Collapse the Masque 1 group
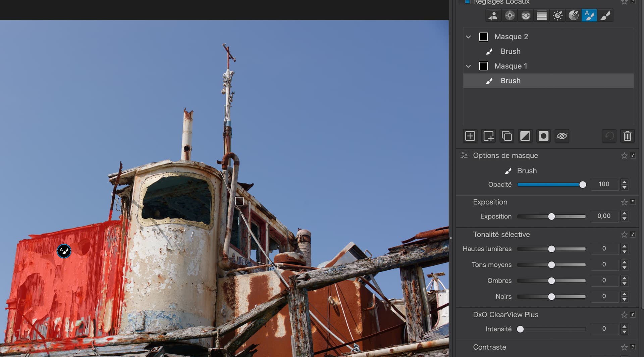The image size is (644, 357). coord(468,66)
